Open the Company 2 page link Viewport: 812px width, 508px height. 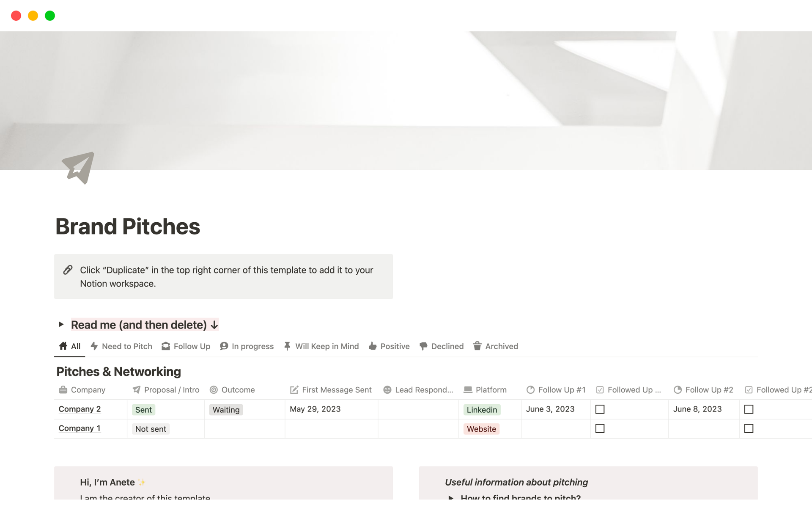click(80, 409)
